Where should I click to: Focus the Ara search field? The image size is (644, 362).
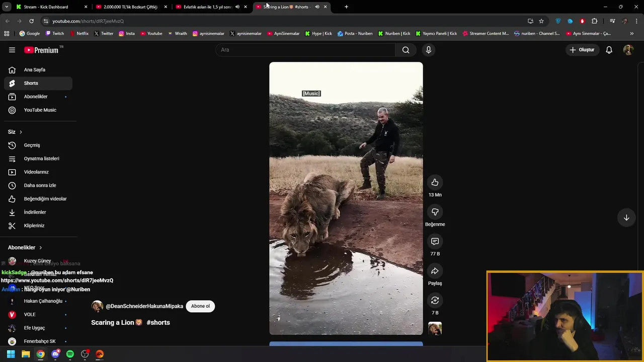coord(305,50)
